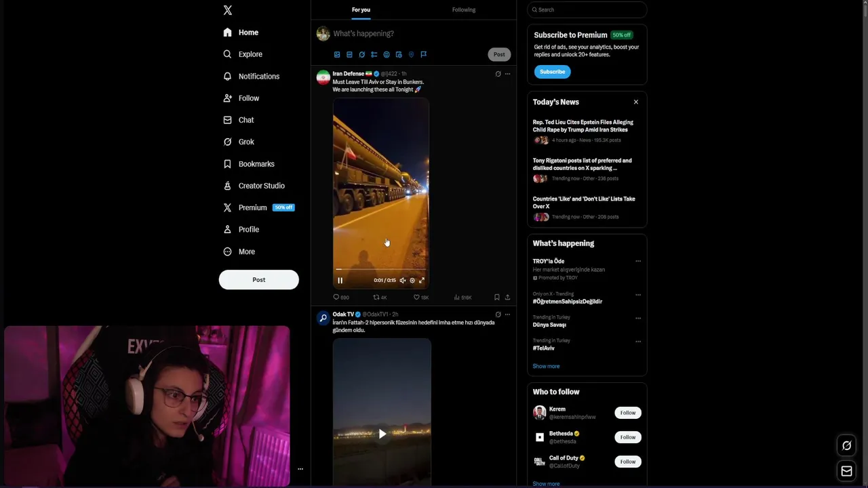Seek using the video progress bar

click(x=380, y=269)
